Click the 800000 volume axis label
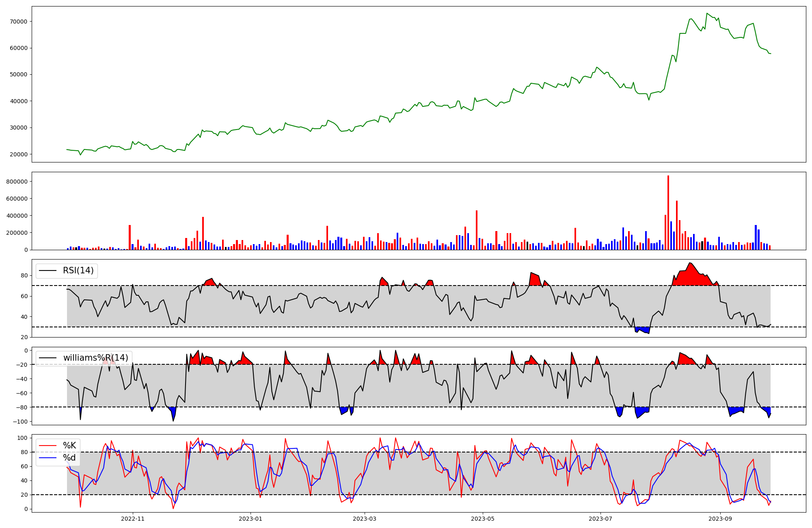 17,182
